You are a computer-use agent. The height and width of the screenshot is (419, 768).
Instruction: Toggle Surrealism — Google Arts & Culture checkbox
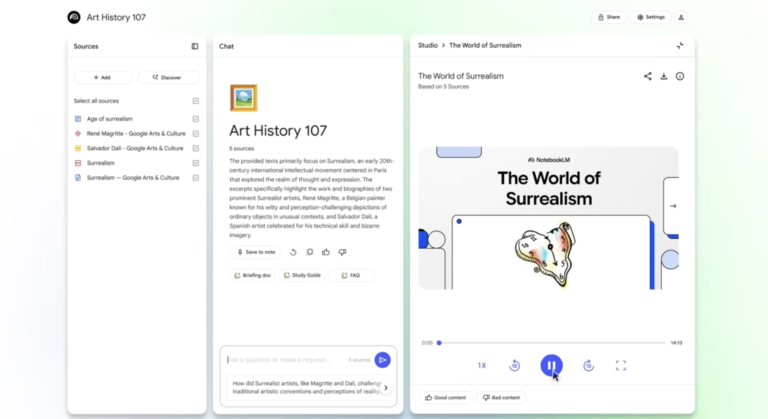coord(195,177)
